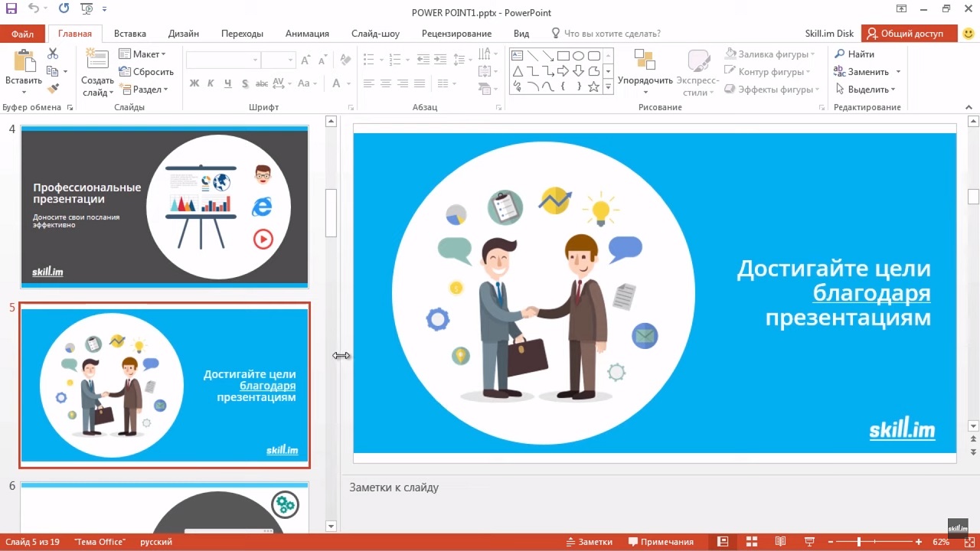Click the Cut scissors icon
Image resolution: width=980 pixels, height=551 pixels.
coord(53,54)
